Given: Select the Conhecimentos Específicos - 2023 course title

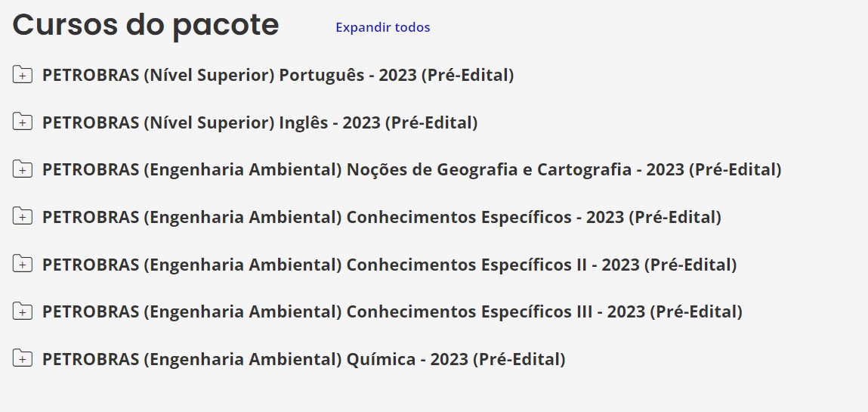Looking at the screenshot, I should 381,217.
